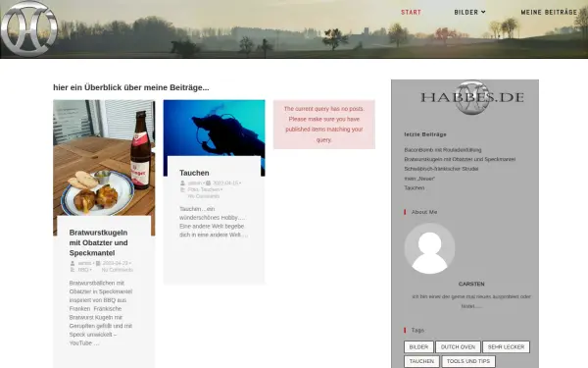Open the admin author link in the Tauchen post

tap(195, 183)
